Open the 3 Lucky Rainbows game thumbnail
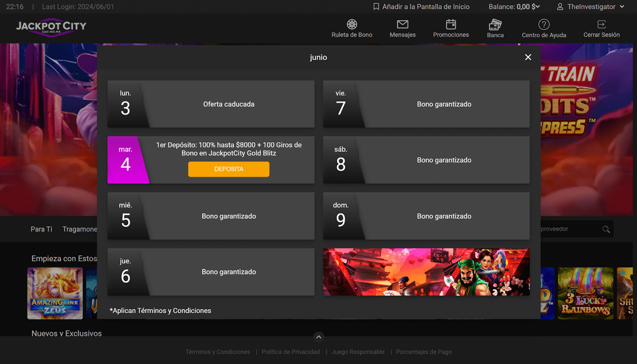This screenshot has width=637, height=364. click(585, 293)
